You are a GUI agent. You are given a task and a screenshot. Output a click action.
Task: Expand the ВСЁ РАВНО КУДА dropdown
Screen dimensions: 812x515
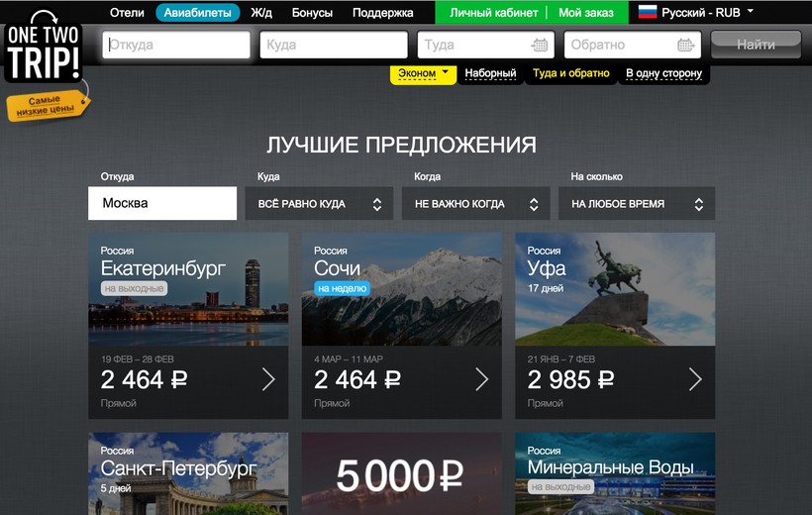(x=319, y=204)
